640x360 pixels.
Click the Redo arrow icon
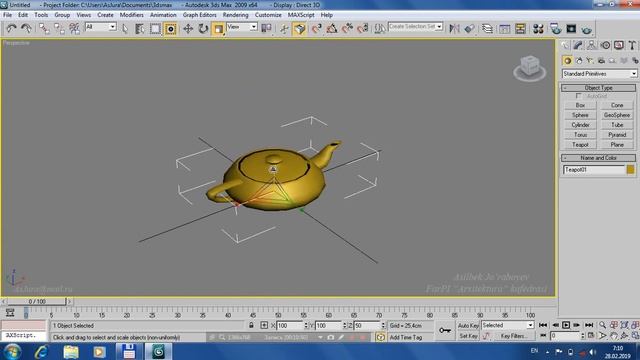(26, 28)
